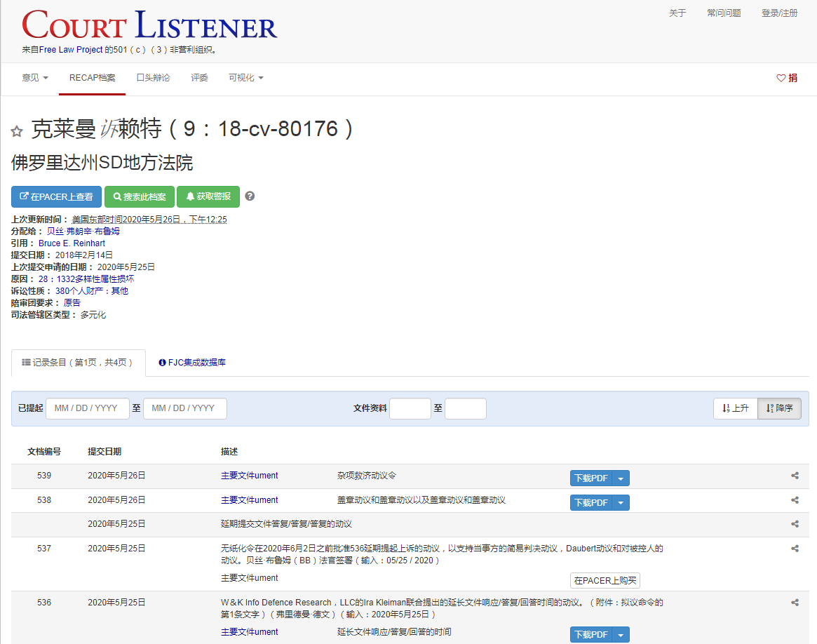Click the last updated timestamp 2020年5月26日

click(x=149, y=220)
